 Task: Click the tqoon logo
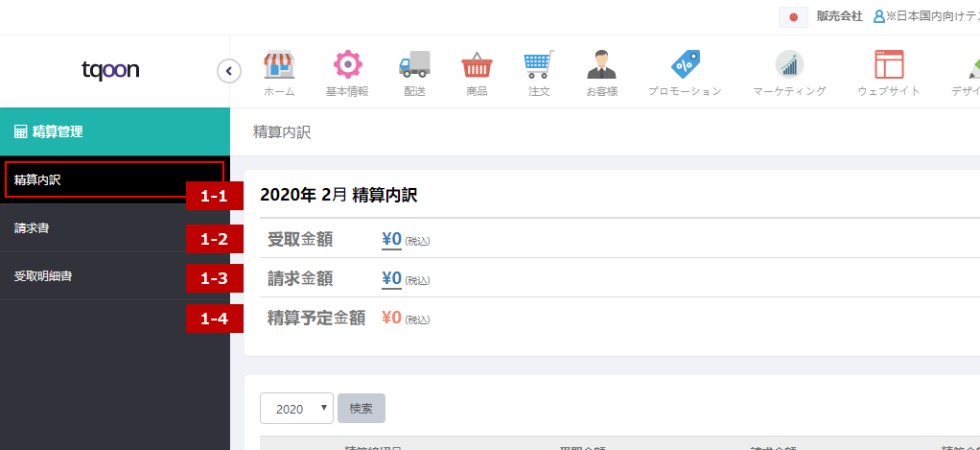(x=110, y=70)
